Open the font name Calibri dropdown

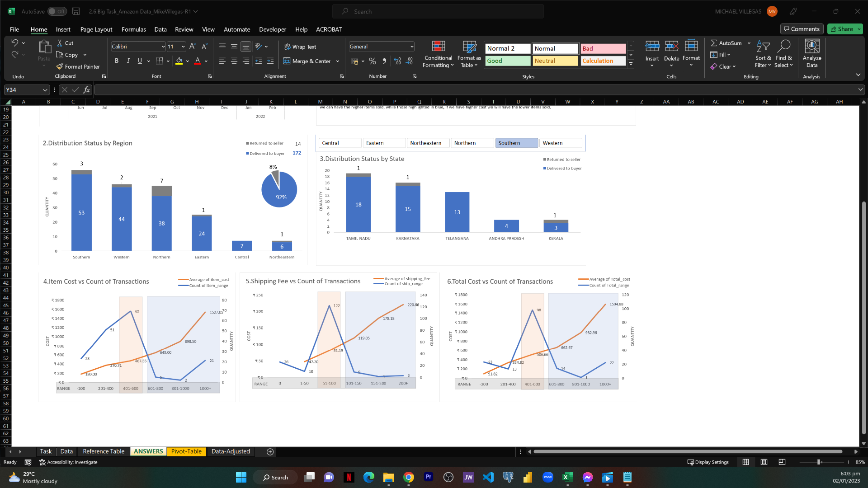(163, 47)
